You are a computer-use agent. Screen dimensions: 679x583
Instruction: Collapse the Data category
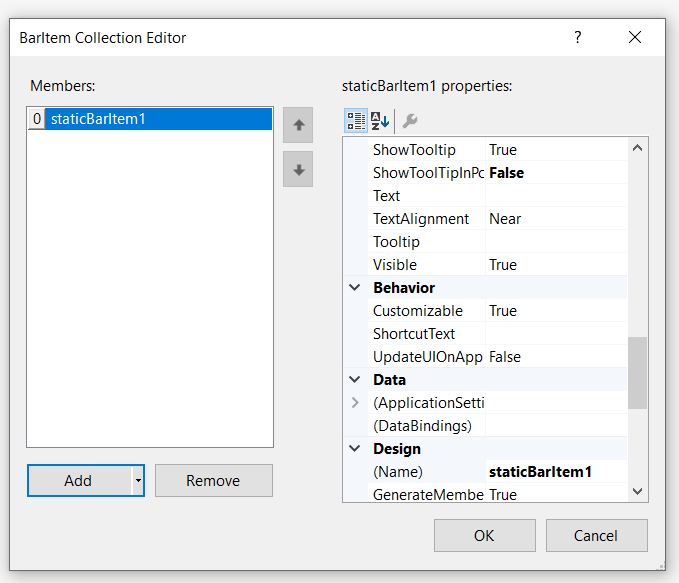354,380
